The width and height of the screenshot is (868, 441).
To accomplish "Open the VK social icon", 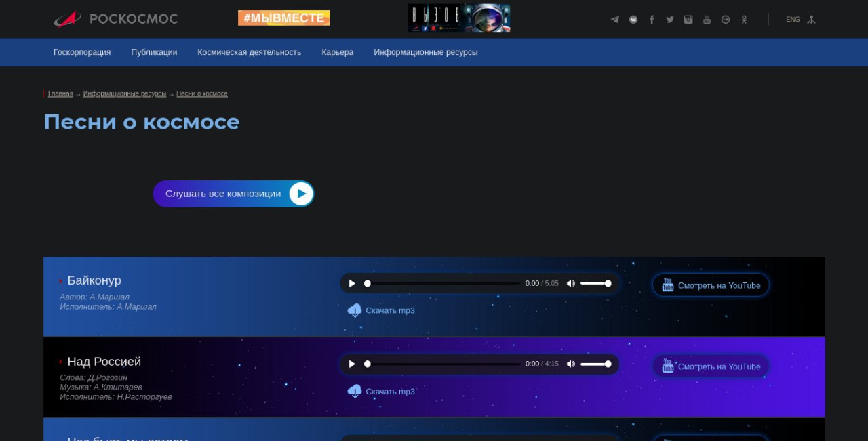I will 633,20.
